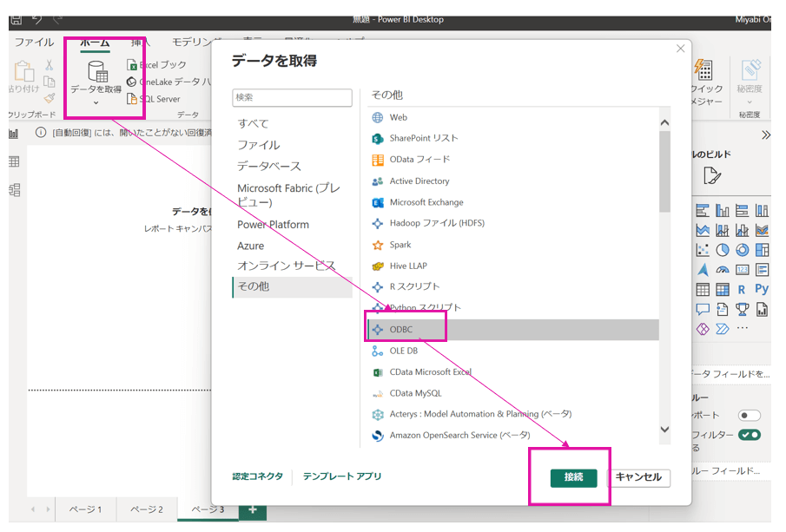
Task: Expand the データを取得 dropdown arrow
Action: click(x=96, y=102)
